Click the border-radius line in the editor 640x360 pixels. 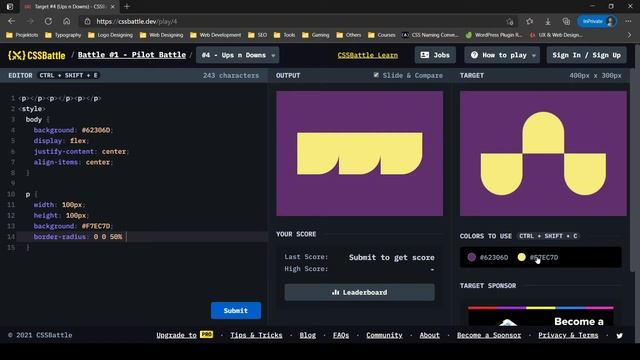tap(141, 237)
